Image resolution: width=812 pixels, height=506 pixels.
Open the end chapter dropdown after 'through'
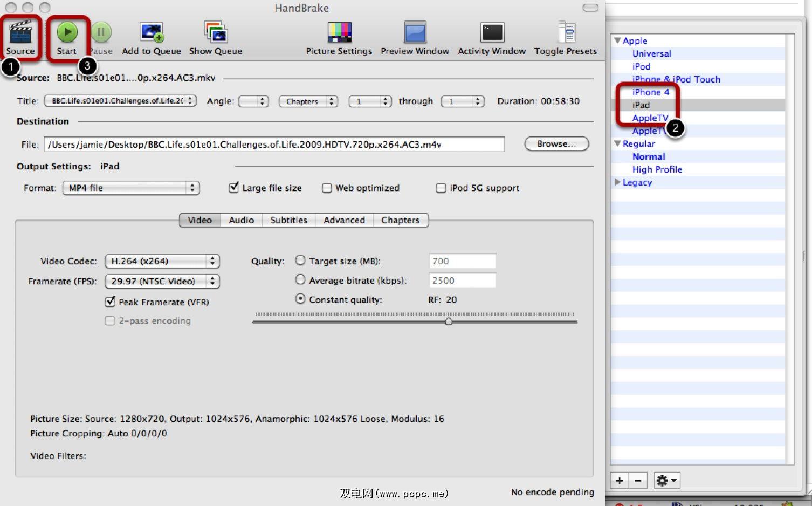(463, 101)
